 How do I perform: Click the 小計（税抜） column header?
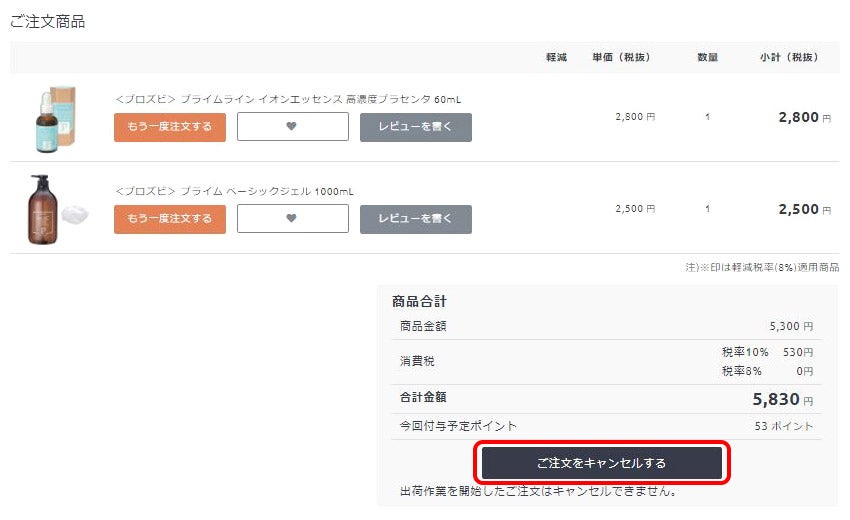[x=789, y=57]
